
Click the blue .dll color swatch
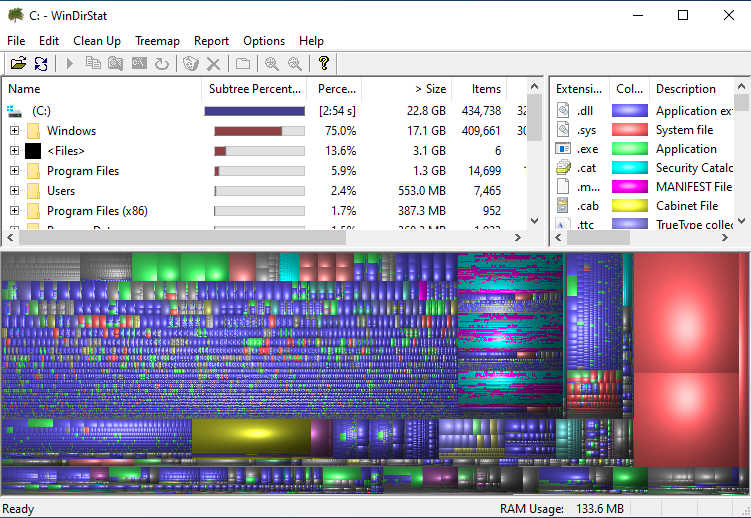click(630, 111)
